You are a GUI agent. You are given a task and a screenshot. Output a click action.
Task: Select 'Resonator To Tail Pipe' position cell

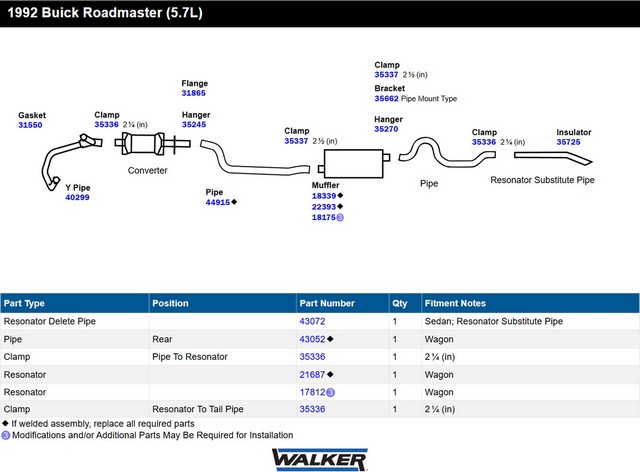pyautogui.click(x=198, y=409)
